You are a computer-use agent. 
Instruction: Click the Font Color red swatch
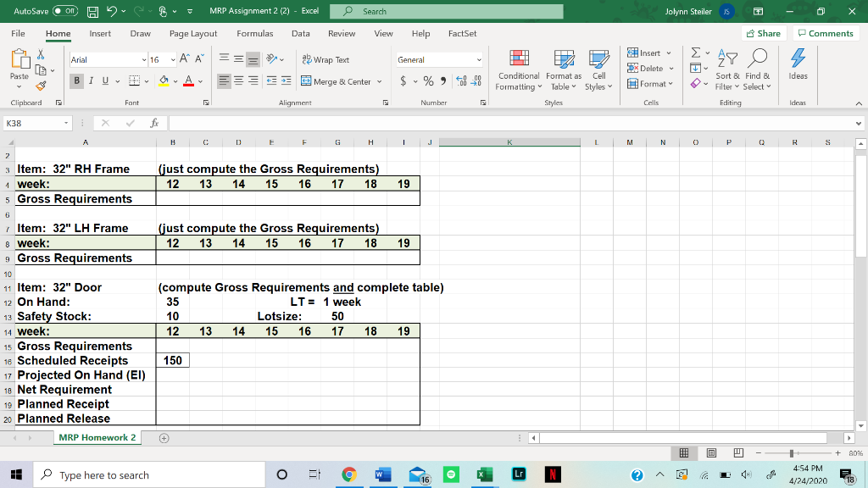[189, 80]
